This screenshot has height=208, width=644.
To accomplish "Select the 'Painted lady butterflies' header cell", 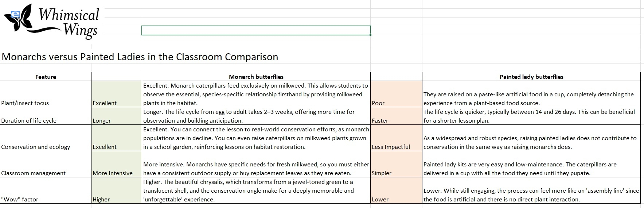I will 531,77.
